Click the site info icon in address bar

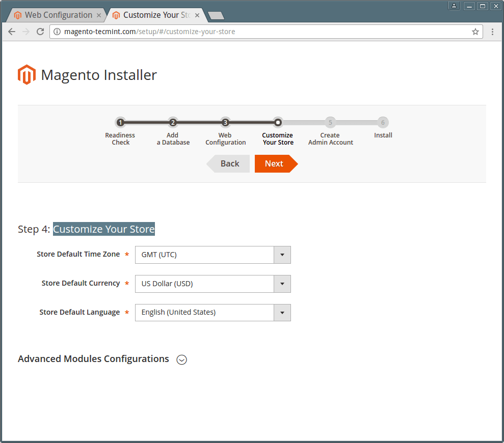pyautogui.click(x=57, y=32)
